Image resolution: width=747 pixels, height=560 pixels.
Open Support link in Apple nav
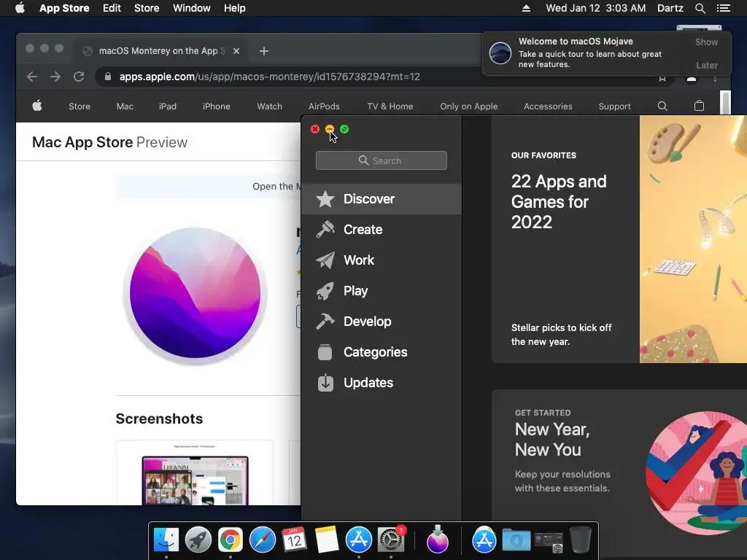(x=614, y=106)
